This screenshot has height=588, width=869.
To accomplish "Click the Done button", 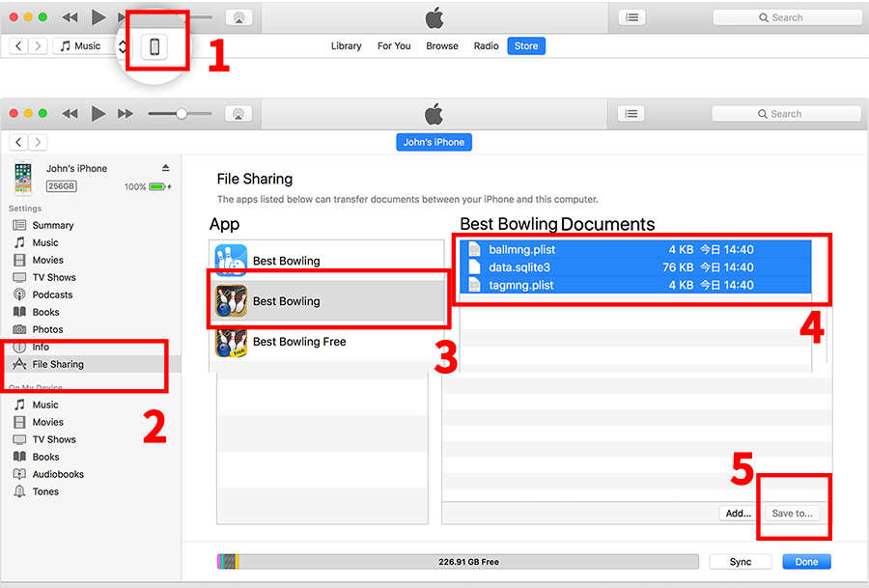I will point(806,561).
